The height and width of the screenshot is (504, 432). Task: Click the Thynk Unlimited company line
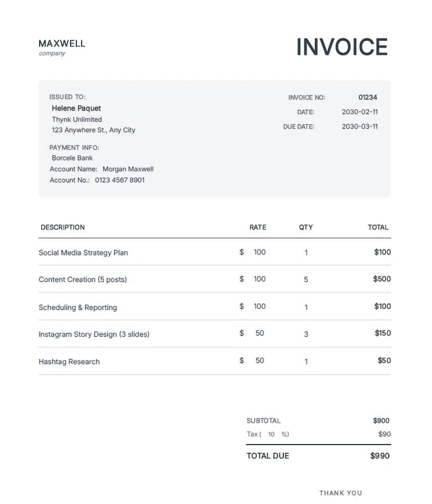pyautogui.click(x=77, y=119)
